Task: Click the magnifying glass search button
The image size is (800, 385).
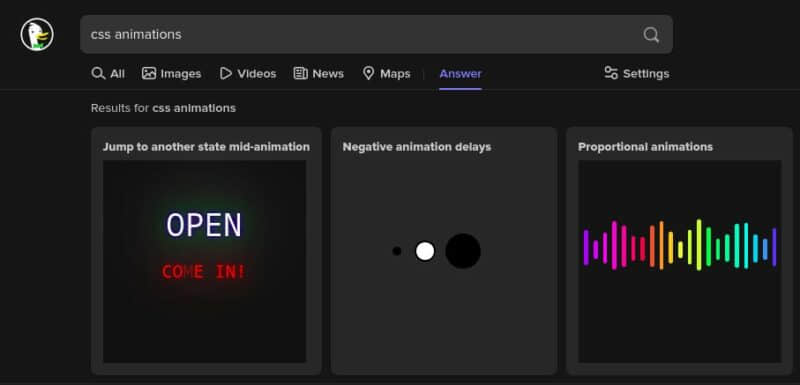Action: [651, 35]
